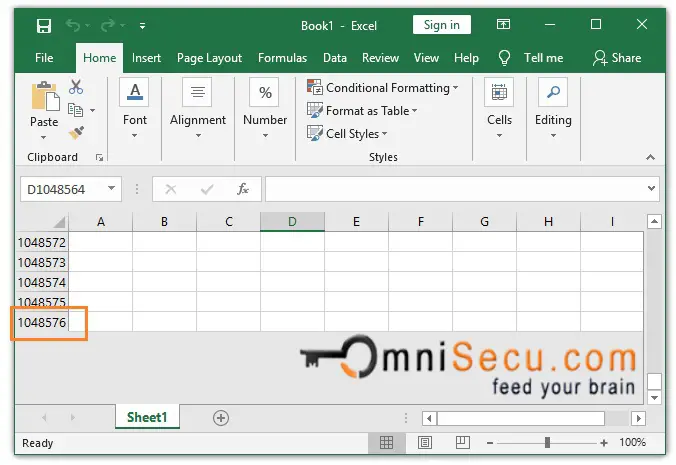
Task: Select column H header
Action: pyautogui.click(x=548, y=222)
